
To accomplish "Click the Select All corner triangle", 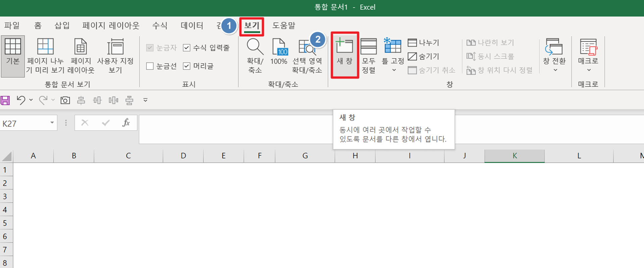I will (7, 156).
